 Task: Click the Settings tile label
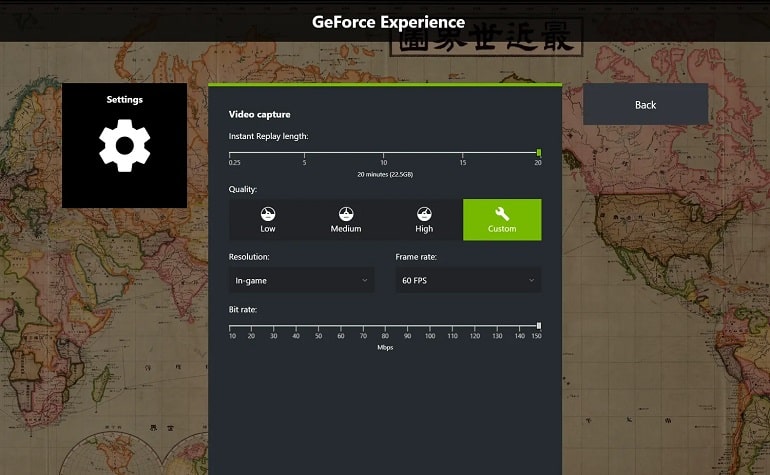pyautogui.click(x=125, y=99)
